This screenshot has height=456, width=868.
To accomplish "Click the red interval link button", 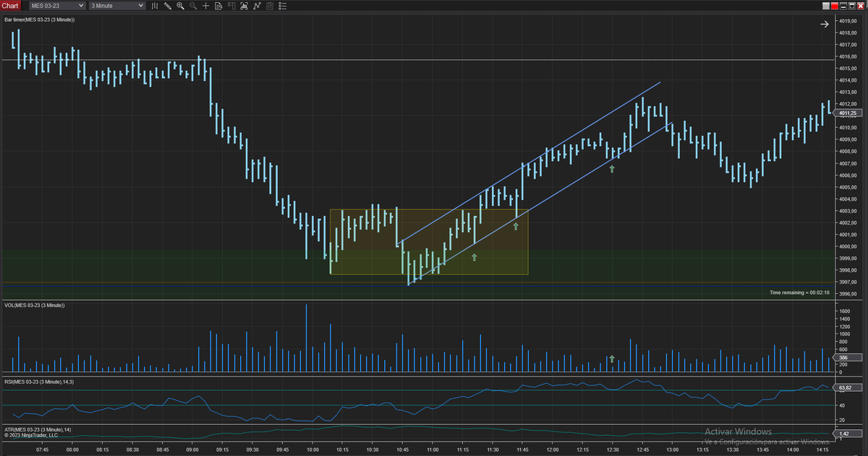I will (834, 5).
